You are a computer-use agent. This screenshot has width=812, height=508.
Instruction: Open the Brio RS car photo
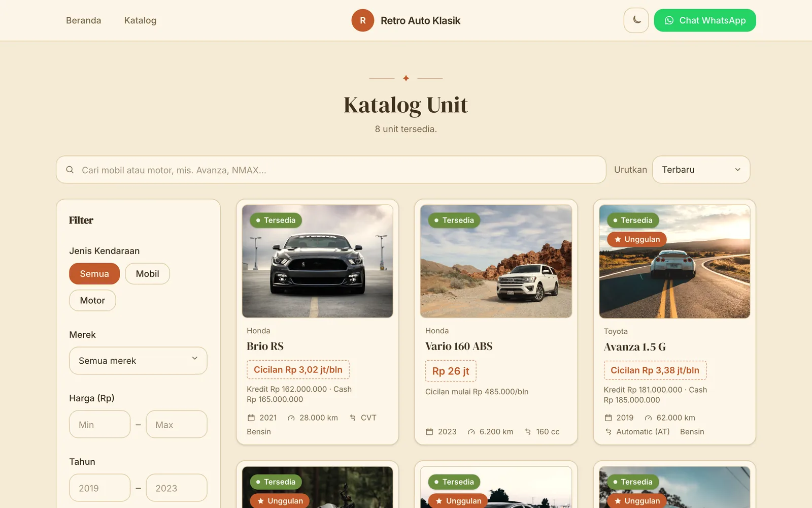pyautogui.click(x=318, y=261)
